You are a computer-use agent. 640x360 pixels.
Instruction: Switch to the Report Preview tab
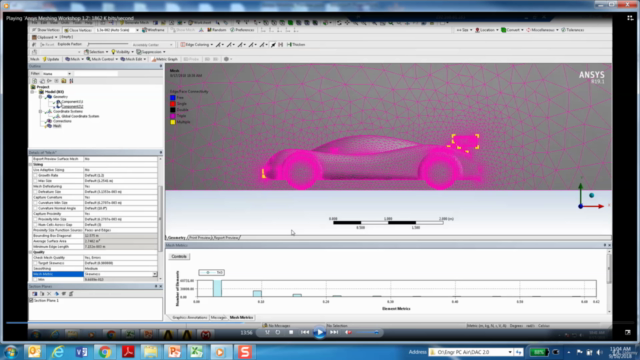[226, 238]
